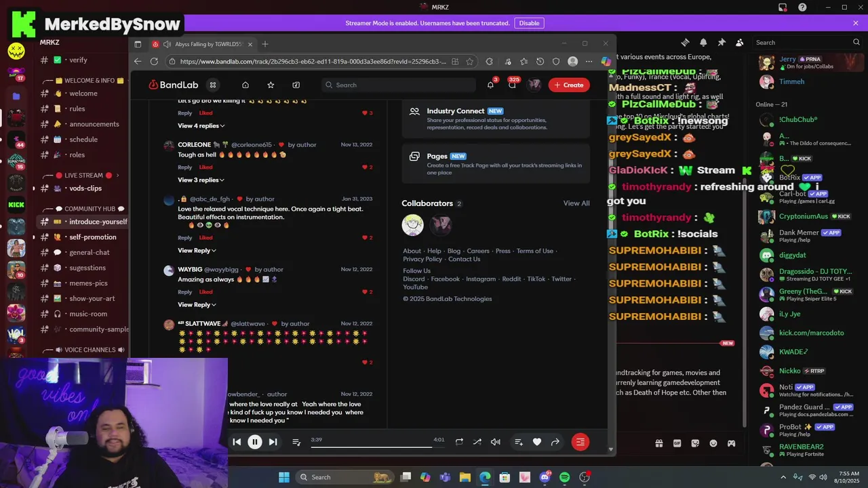Screen dimensions: 868x488
Task: Expand View Reply under WAYBIG comment
Action: tap(197, 304)
